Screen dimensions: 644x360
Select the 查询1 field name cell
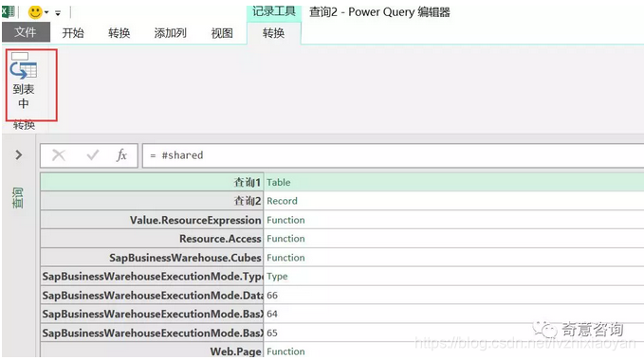point(152,182)
